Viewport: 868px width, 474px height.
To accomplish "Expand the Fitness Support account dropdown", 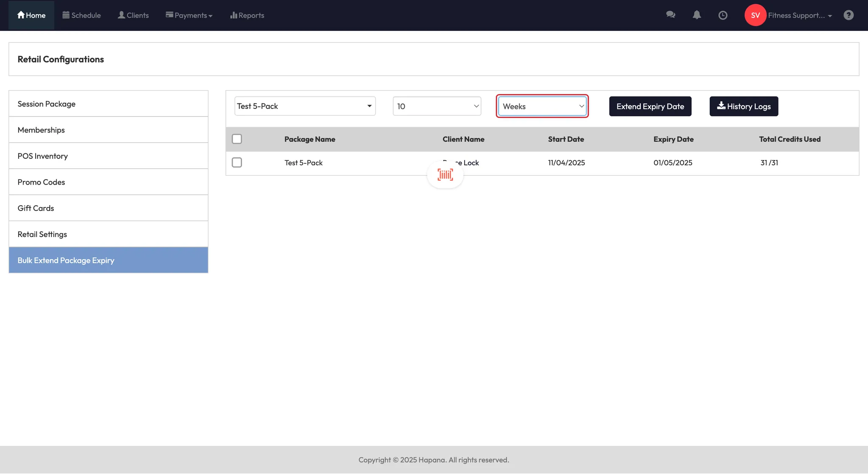I will [800, 15].
